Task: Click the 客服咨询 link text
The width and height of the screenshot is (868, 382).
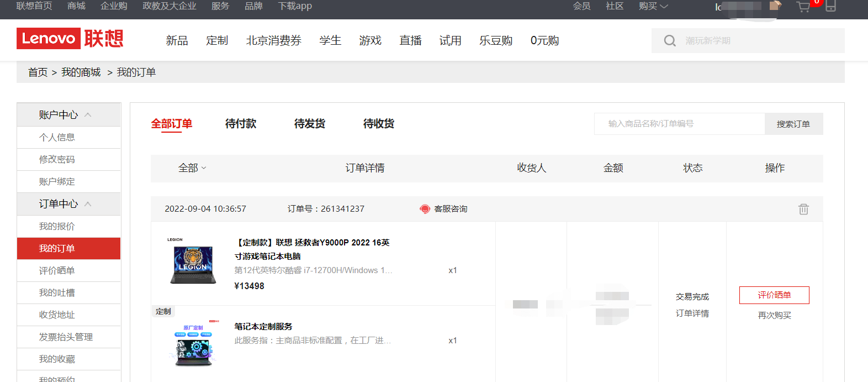Action: [451, 209]
